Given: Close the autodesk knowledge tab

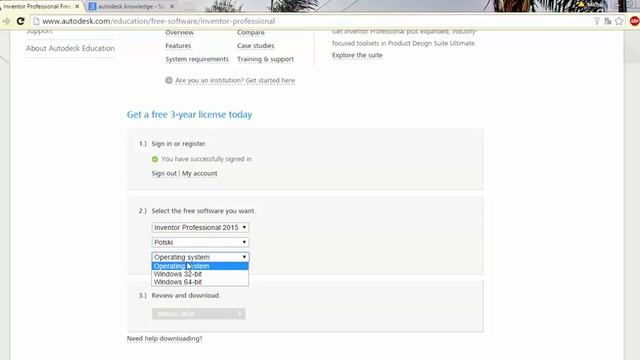Looking at the screenshot, I should pyautogui.click(x=172, y=7).
